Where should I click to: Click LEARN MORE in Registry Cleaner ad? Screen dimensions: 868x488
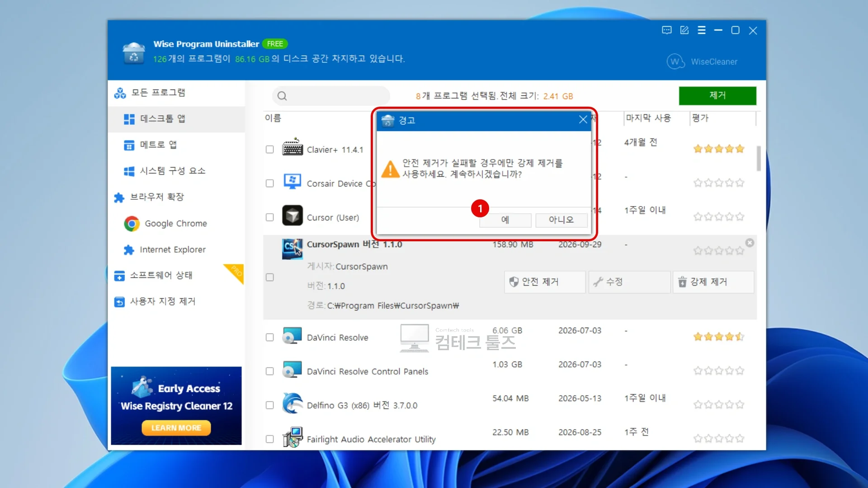pos(176,428)
